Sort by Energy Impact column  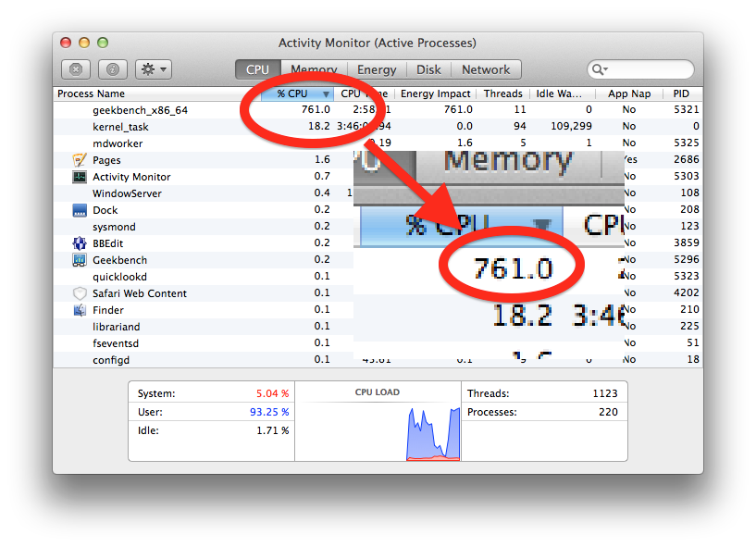point(436,93)
